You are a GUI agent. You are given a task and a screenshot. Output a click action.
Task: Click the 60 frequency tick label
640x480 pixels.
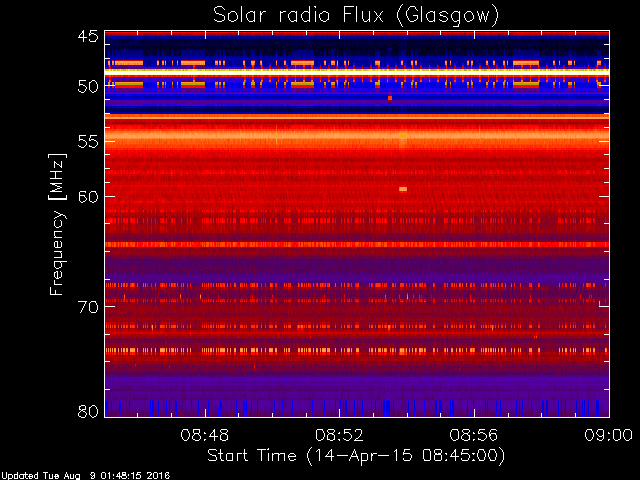pos(88,197)
